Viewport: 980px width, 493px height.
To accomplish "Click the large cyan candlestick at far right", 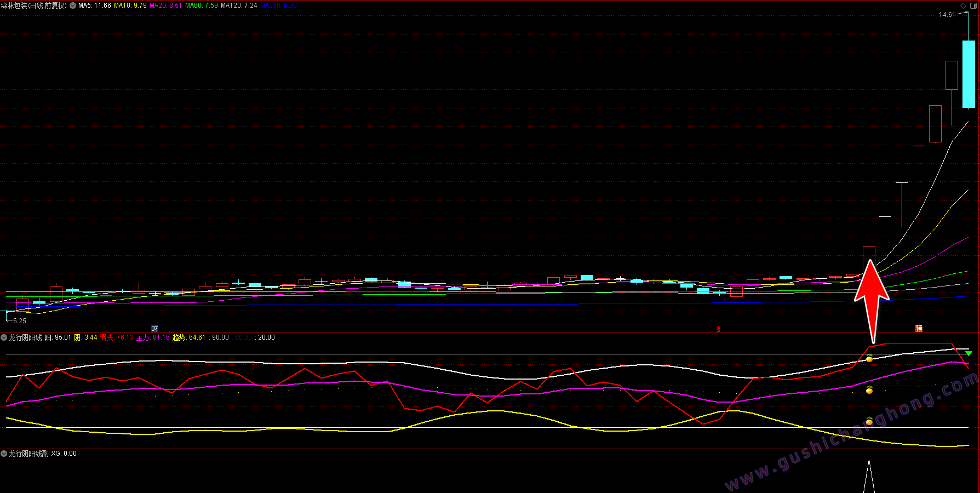I will point(968,74).
